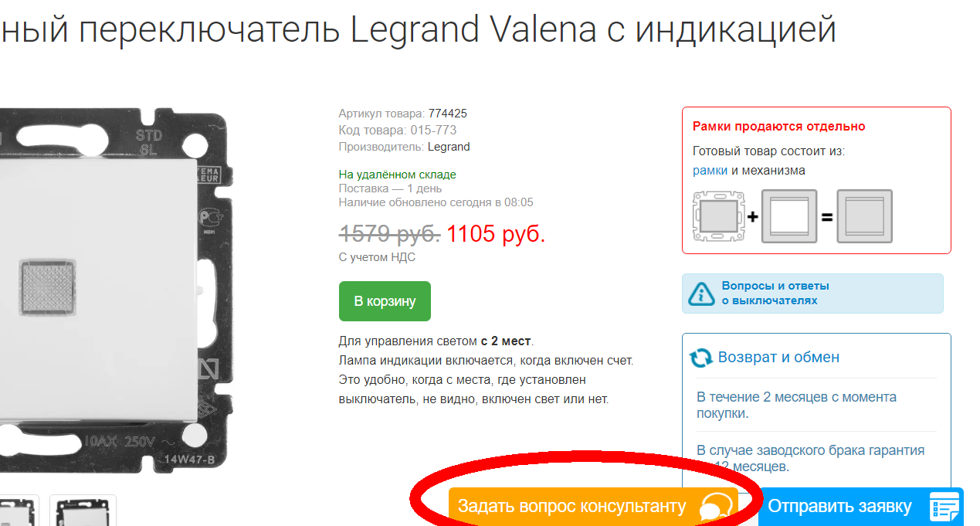Viewport: 980px width, 526px height.
Task: Open the factory defect warranty link
Action: click(x=810, y=458)
